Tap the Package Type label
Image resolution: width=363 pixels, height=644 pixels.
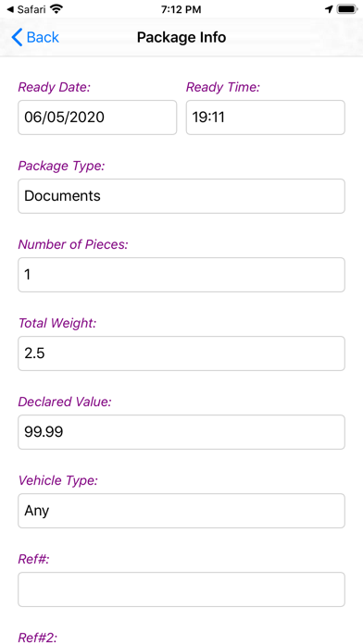(x=62, y=167)
